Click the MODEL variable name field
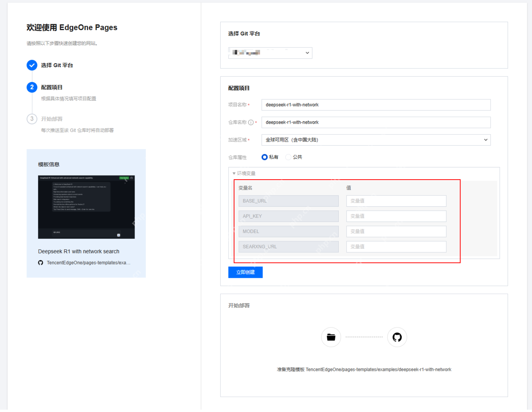 click(x=289, y=231)
